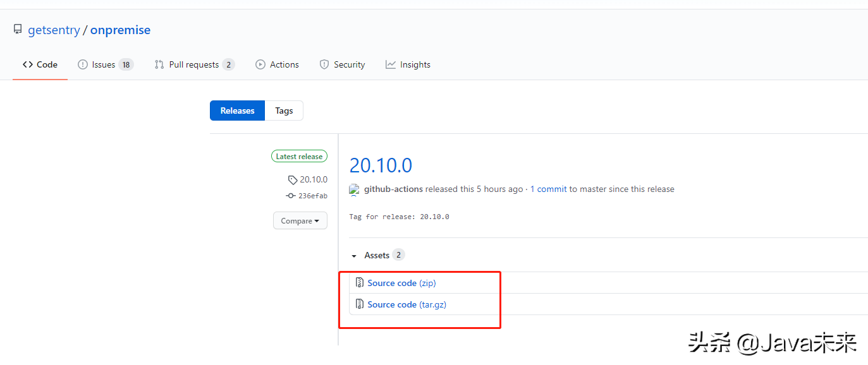Open the Security tab
Screen dimensions: 868x365
pyautogui.click(x=342, y=64)
